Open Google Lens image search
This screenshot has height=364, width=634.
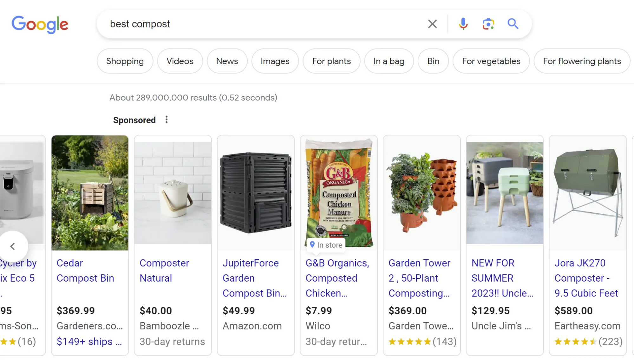point(488,24)
